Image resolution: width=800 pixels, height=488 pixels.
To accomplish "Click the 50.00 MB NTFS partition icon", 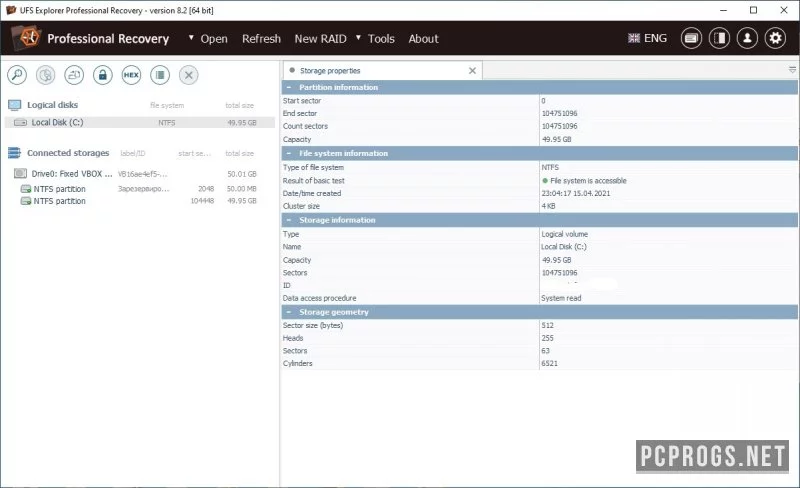I will pyautogui.click(x=26, y=189).
